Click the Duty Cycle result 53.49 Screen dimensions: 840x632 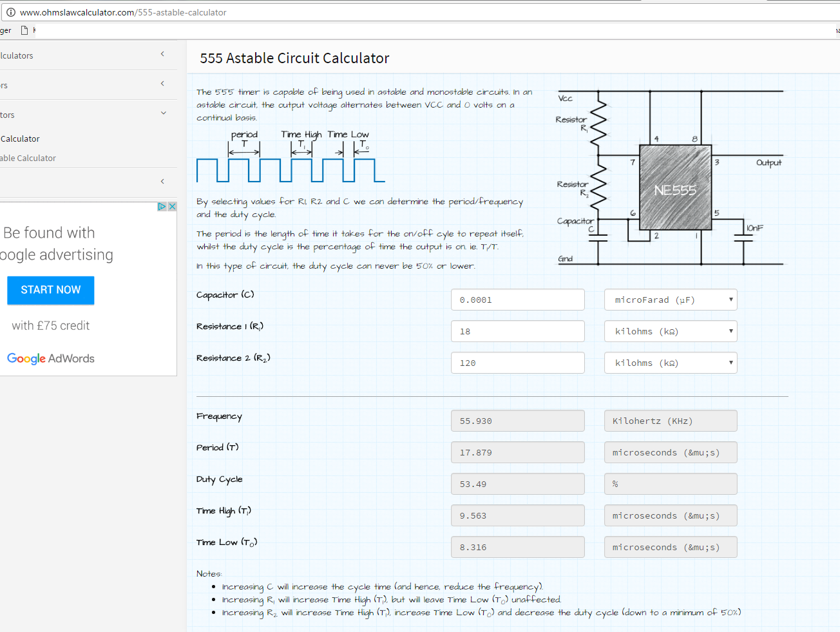(x=518, y=484)
